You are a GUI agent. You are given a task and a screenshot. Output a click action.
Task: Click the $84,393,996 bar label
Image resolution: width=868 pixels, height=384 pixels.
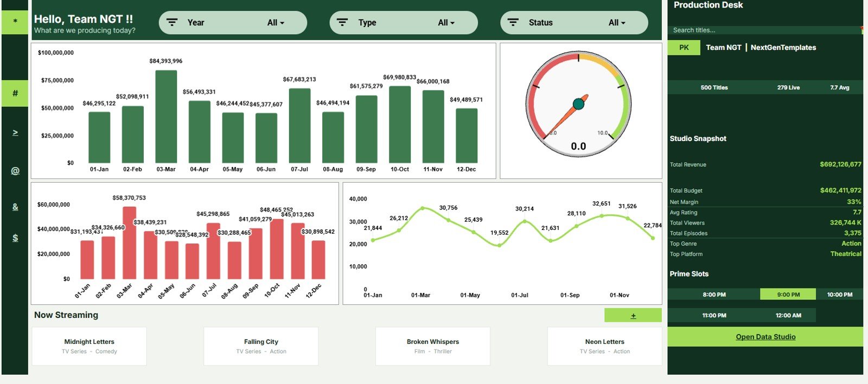point(166,61)
